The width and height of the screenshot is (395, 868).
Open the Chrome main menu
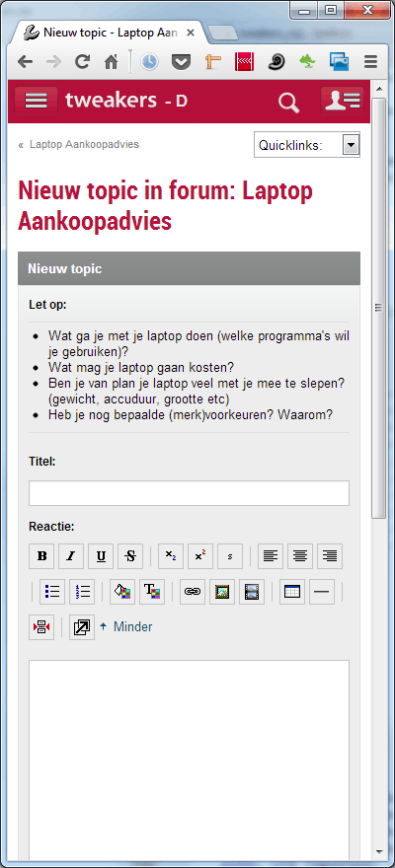click(370, 62)
